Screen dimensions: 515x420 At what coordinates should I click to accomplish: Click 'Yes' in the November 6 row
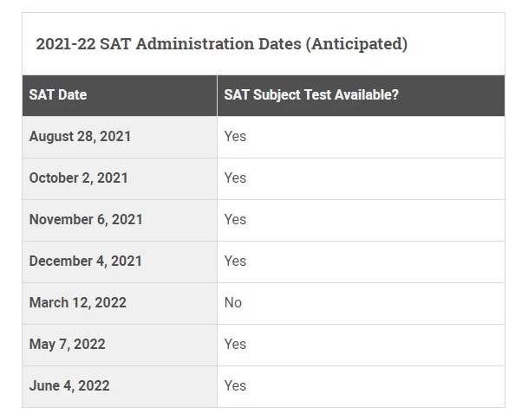point(235,219)
